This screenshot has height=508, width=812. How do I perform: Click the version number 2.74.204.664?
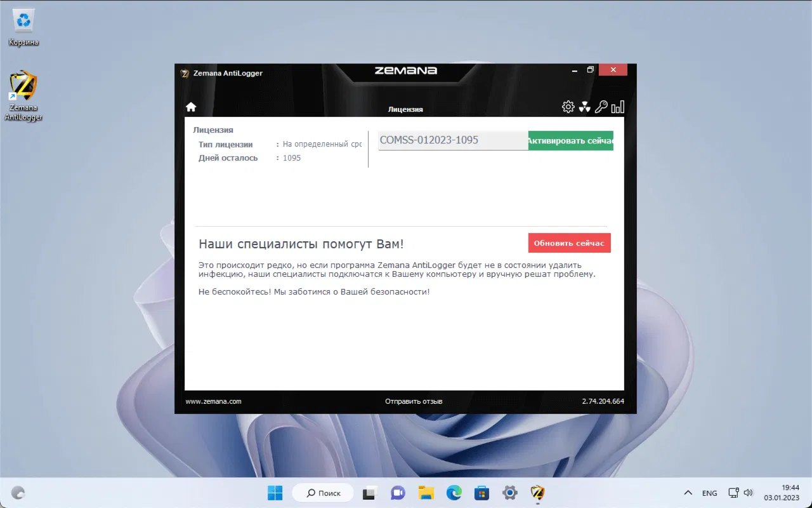point(603,401)
